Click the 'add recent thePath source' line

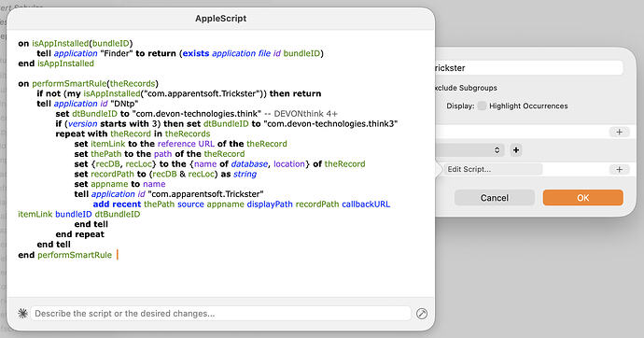coord(242,204)
